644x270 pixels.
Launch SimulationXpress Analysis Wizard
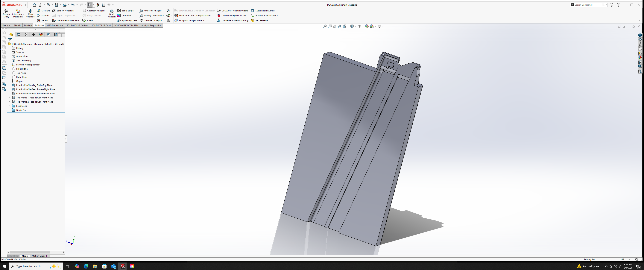[193, 16]
